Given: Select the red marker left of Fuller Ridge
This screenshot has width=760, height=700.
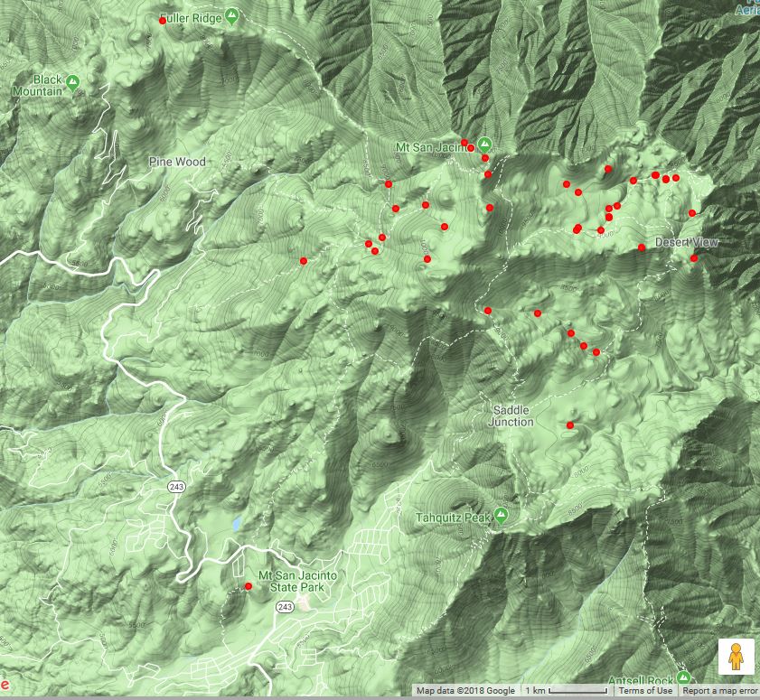Looking at the screenshot, I should click(x=163, y=20).
